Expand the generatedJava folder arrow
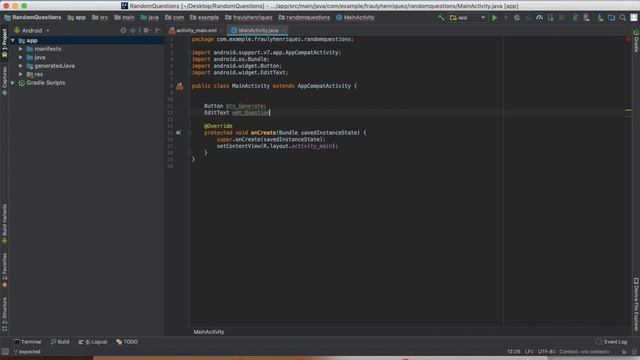 point(21,66)
